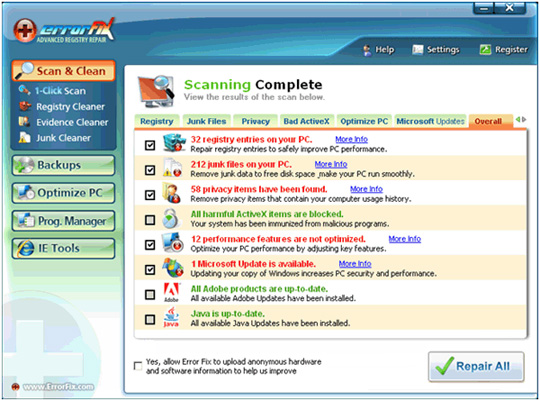Select the Overall tab
Screen dimensions: 540x401
(x=490, y=121)
